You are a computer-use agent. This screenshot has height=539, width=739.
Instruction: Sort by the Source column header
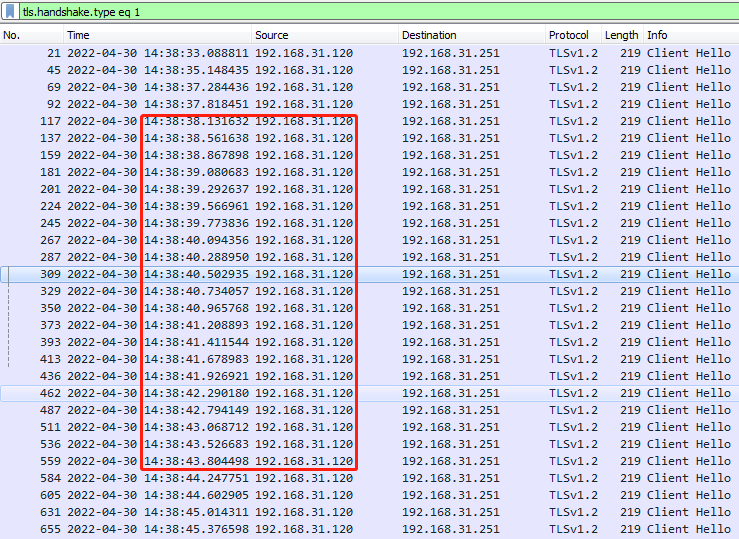point(325,35)
